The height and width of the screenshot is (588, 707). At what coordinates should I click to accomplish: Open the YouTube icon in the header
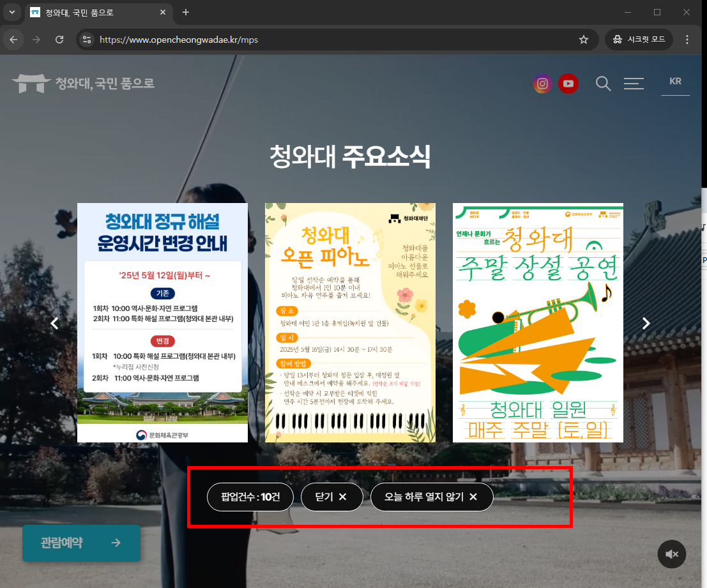568,84
